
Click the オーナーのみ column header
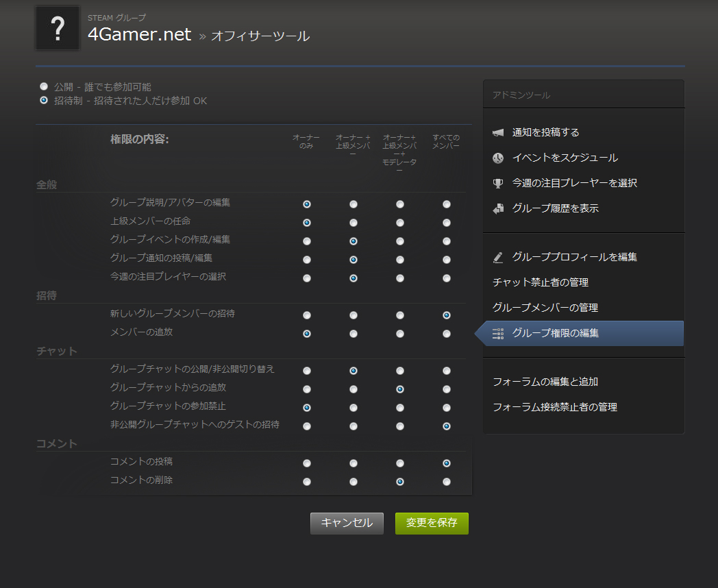[x=306, y=141]
